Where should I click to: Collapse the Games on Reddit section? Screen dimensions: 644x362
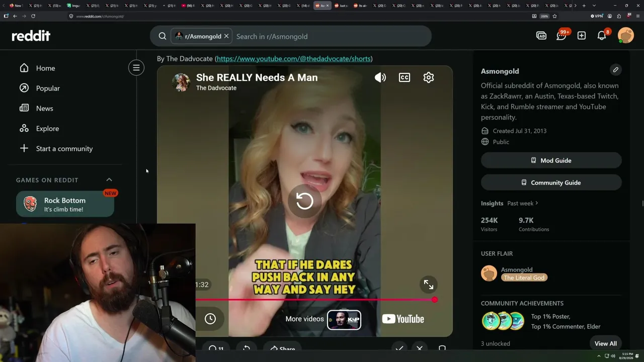tap(109, 179)
